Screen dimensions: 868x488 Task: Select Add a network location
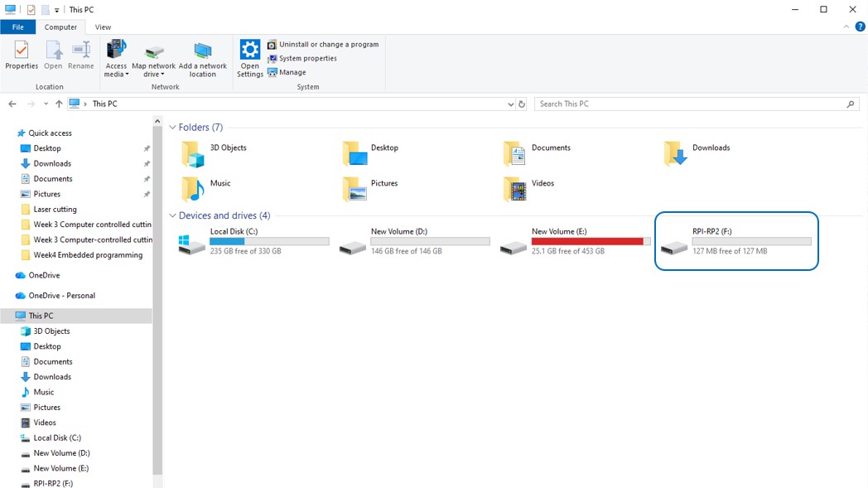[x=203, y=60]
